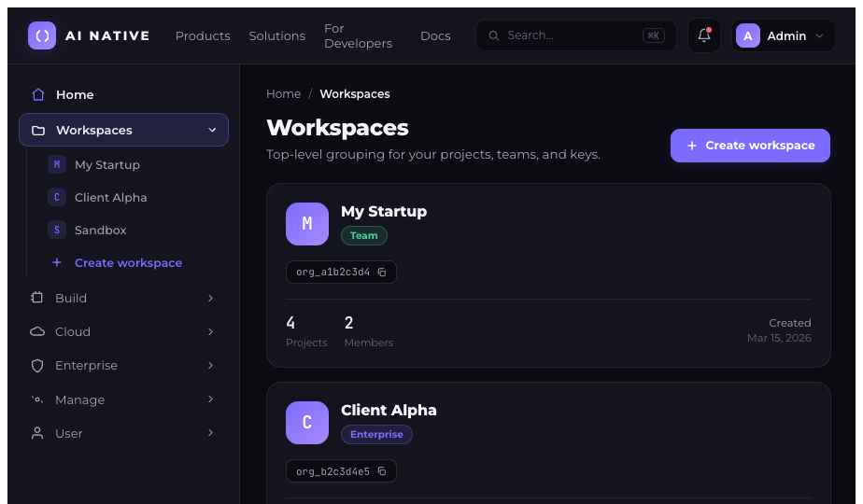Click the plus icon beside sidebar Create workspace
Viewport: 863px width, 504px height.
[57, 262]
